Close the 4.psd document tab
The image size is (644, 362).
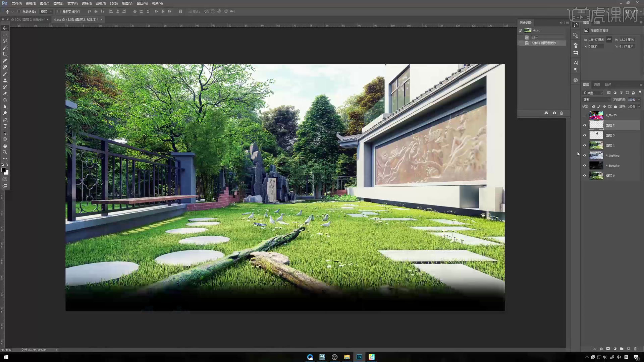[x=101, y=19]
